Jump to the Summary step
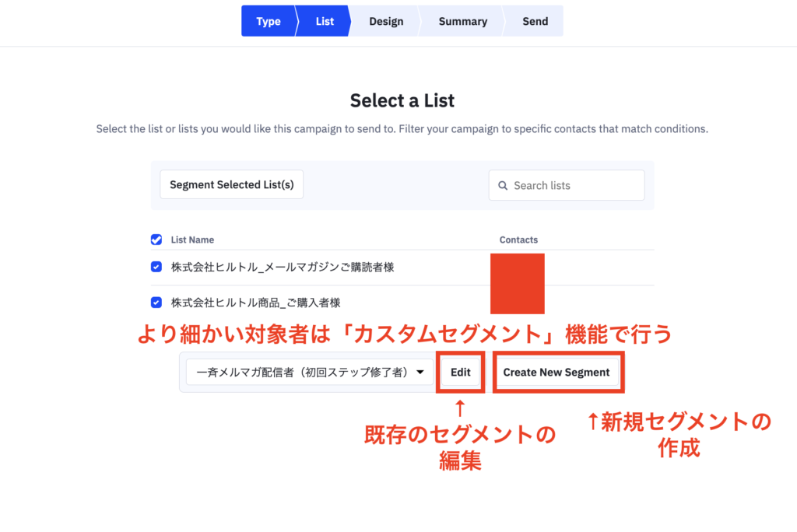The width and height of the screenshot is (797, 532). (462, 21)
